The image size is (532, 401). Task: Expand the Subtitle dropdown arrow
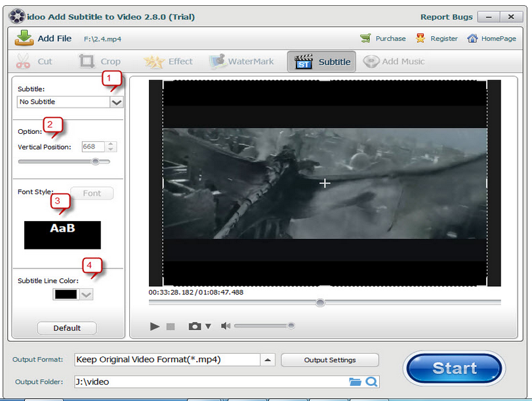pos(116,102)
